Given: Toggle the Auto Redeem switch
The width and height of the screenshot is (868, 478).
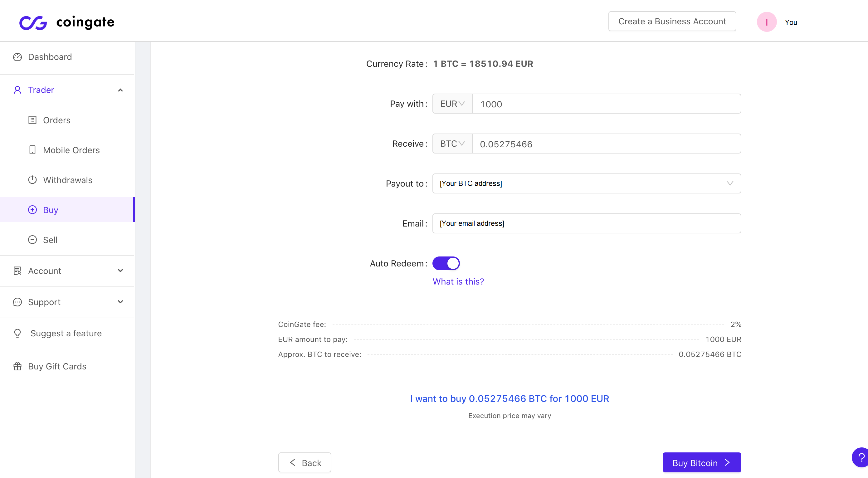Looking at the screenshot, I should click(x=446, y=263).
